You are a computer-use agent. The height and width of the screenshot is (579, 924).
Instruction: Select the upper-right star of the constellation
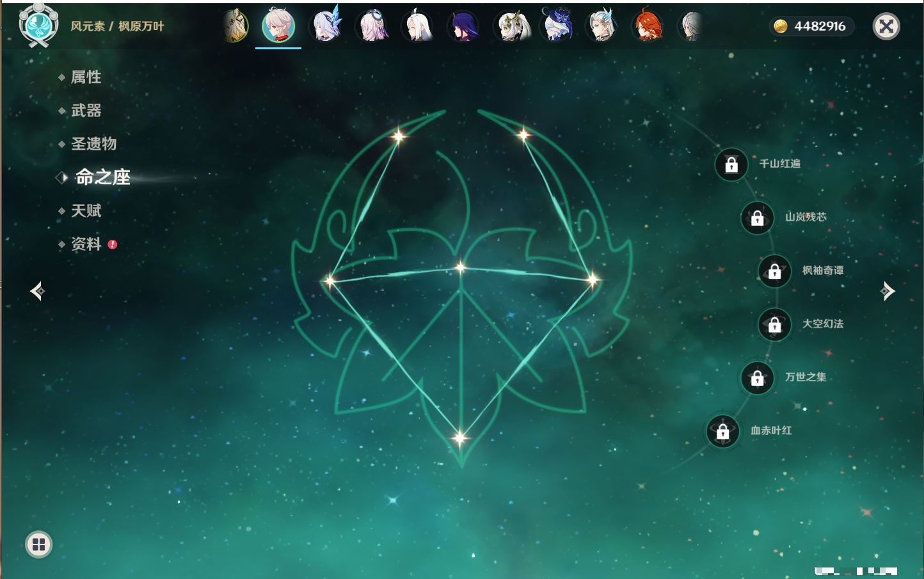523,134
